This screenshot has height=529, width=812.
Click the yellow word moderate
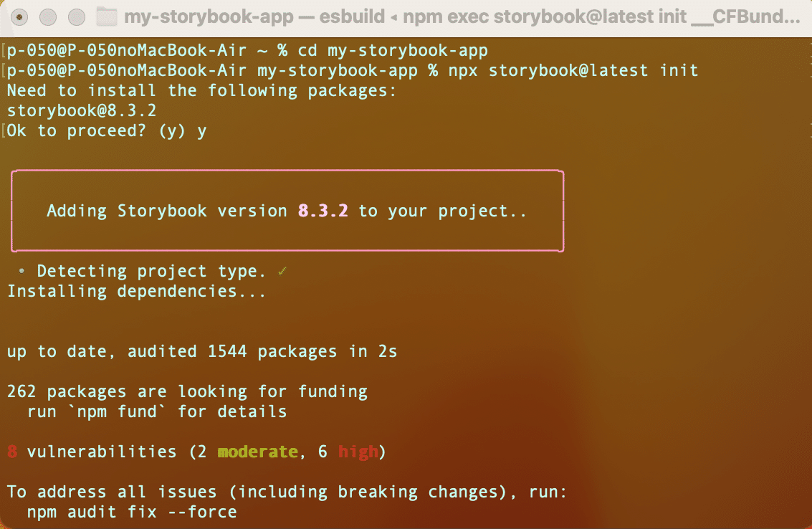(258, 452)
